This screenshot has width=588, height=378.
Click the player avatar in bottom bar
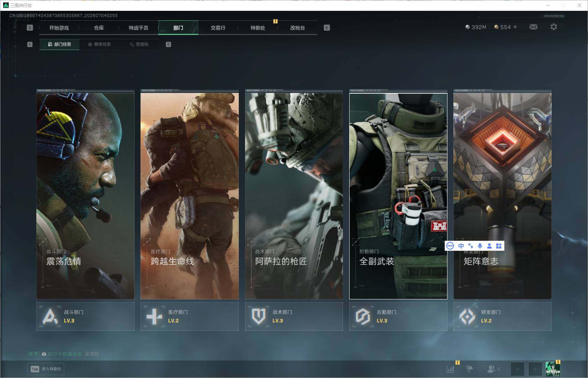(553, 369)
